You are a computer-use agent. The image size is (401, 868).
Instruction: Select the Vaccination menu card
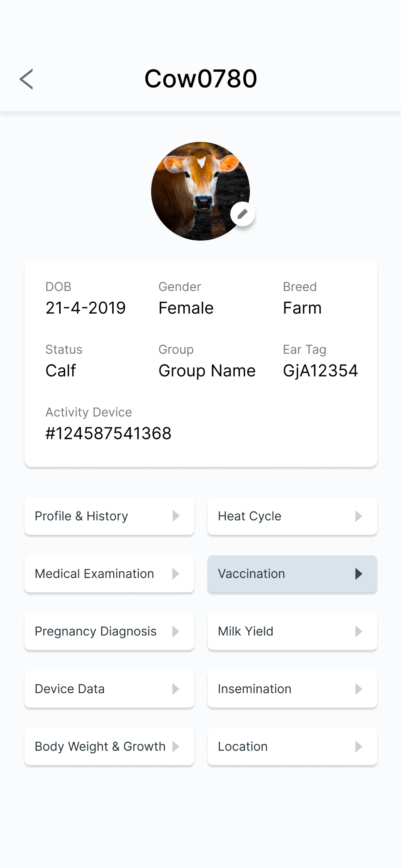tap(292, 573)
